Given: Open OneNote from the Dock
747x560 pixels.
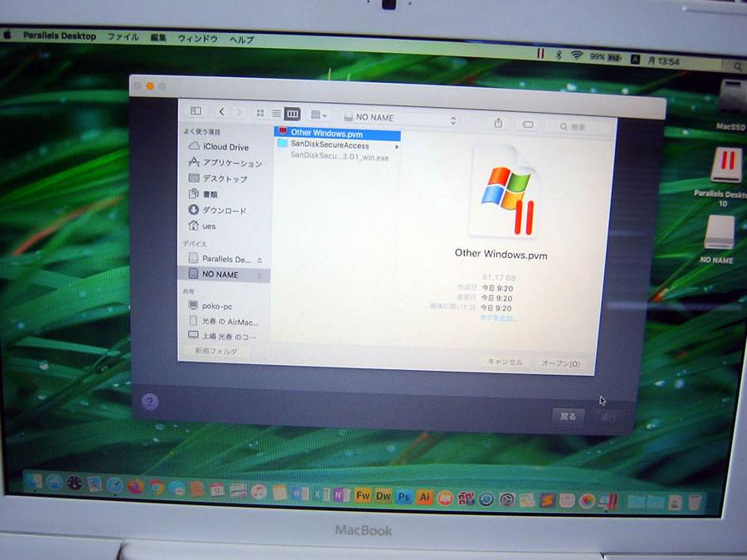Looking at the screenshot, I should (x=340, y=494).
